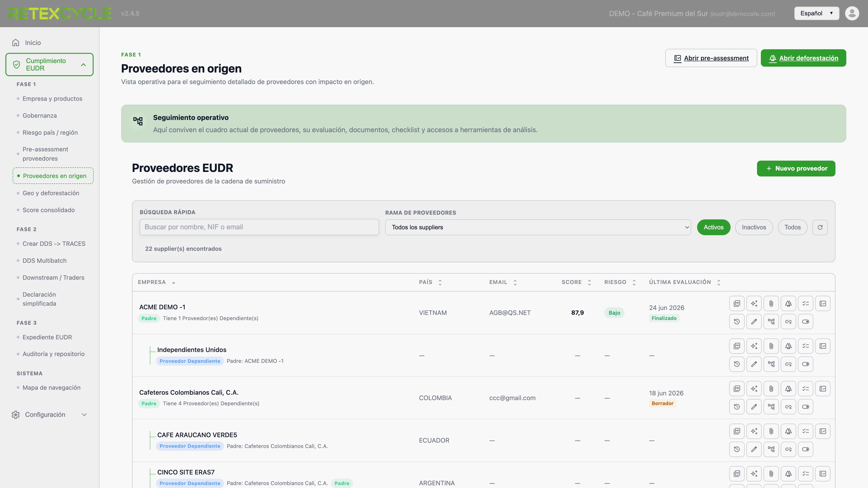Click the AGB@QS.NET email cell

pyautogui.click(x=510, y=312)
